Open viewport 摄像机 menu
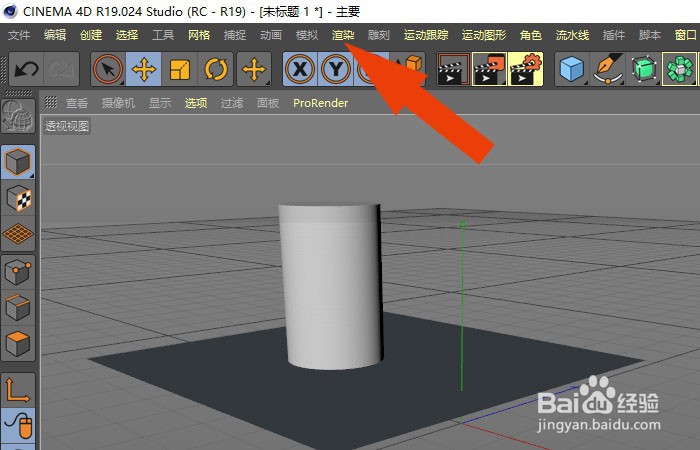 [x=118, y=103]
